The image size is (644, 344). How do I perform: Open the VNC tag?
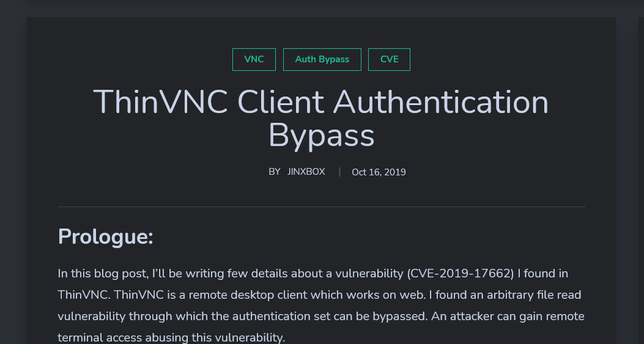(254, 59)
